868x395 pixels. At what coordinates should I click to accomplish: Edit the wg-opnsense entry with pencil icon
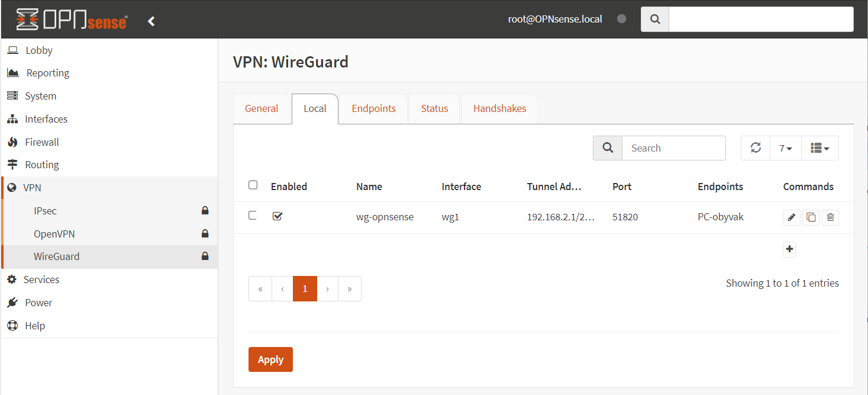point(791,217)
